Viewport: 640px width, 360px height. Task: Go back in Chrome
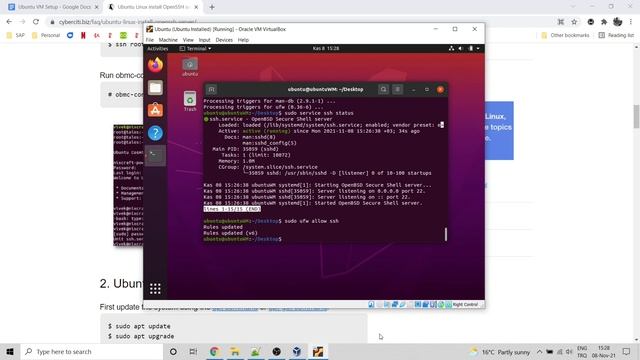pos(9,22)
